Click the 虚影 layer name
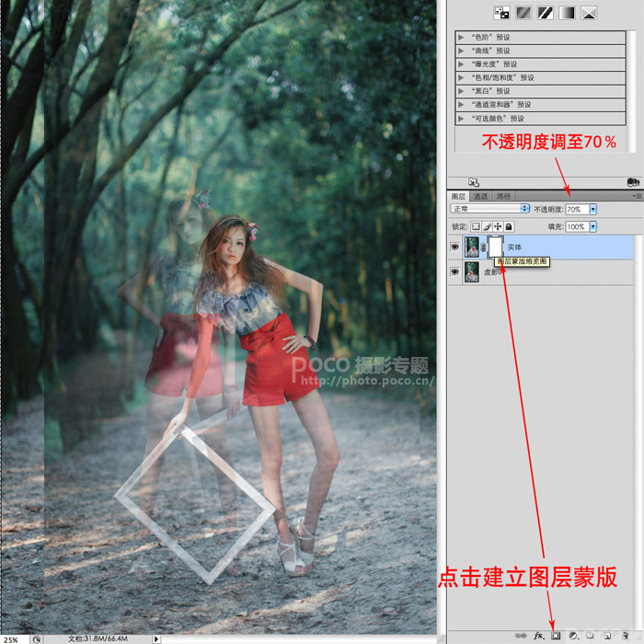 tap(490, 272)
